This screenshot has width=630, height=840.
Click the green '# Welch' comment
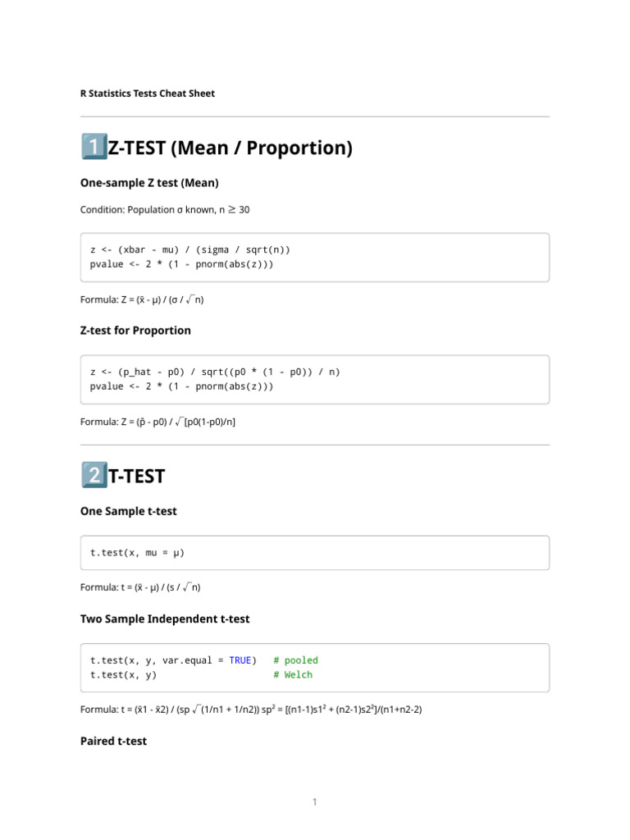point(293,675)
